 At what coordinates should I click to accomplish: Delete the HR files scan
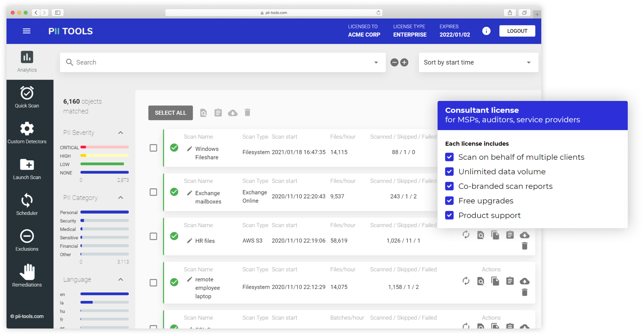click(x=524, y=246)
